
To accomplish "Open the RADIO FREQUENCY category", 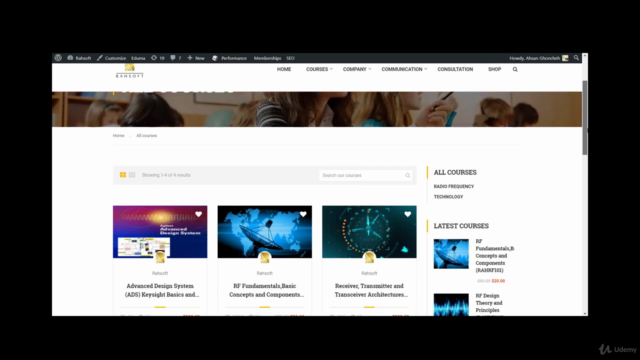I will tap(454, 187).
